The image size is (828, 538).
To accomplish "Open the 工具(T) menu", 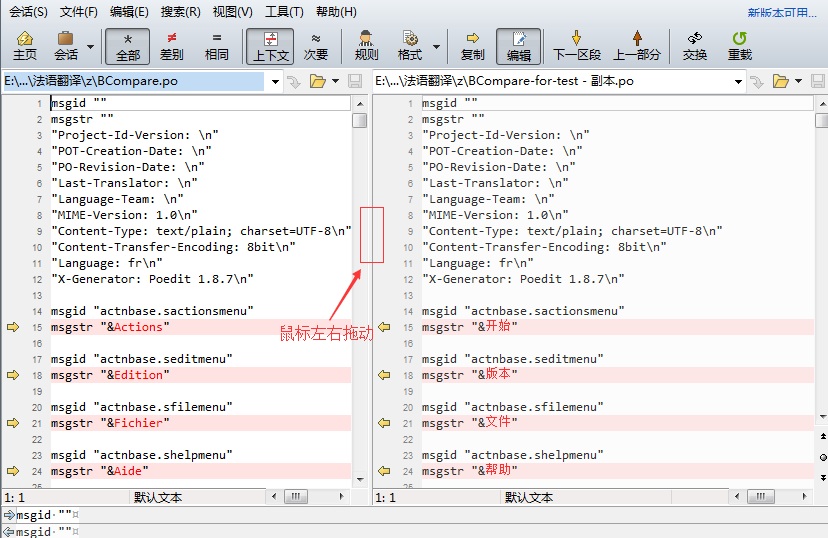I will tap(284, 12).
